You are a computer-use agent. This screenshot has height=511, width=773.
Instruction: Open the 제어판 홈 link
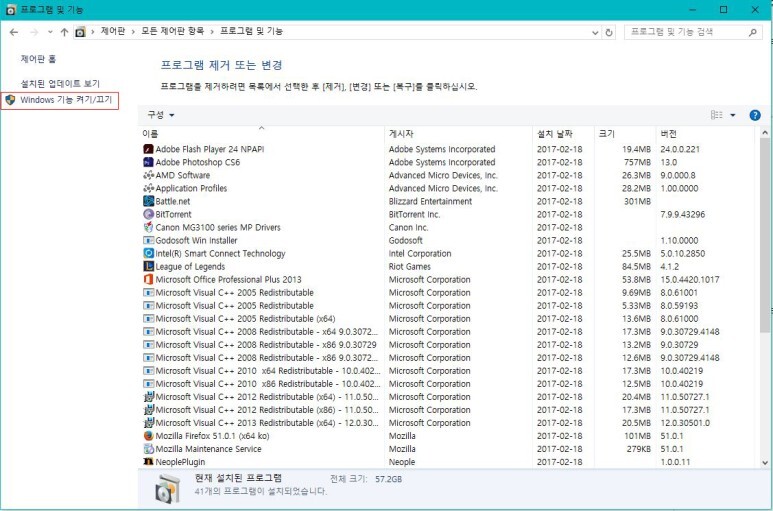(38, 59)
